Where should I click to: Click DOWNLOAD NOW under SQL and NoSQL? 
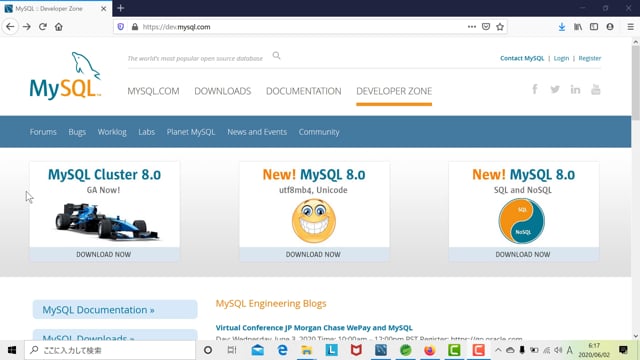[523, 254]
